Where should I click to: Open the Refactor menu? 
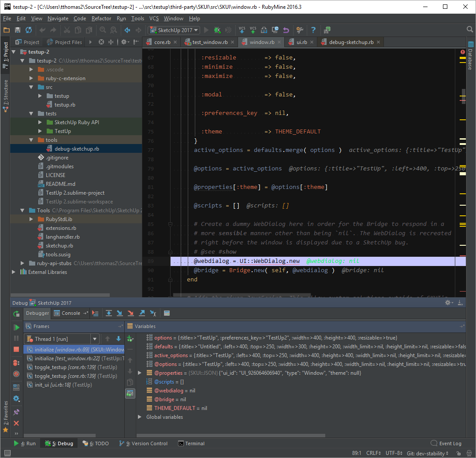101,18
